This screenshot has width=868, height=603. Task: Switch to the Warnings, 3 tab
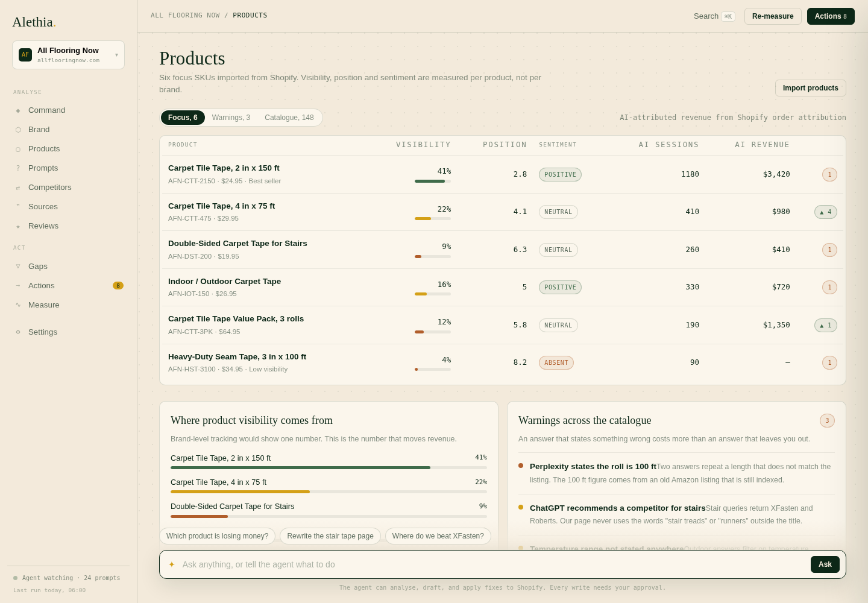231,118
